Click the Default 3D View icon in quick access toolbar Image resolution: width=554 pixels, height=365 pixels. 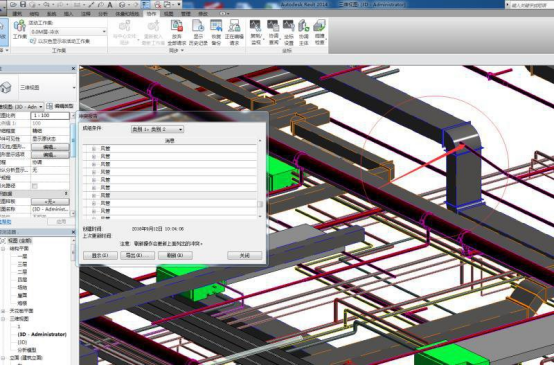[x=123, y=4]
